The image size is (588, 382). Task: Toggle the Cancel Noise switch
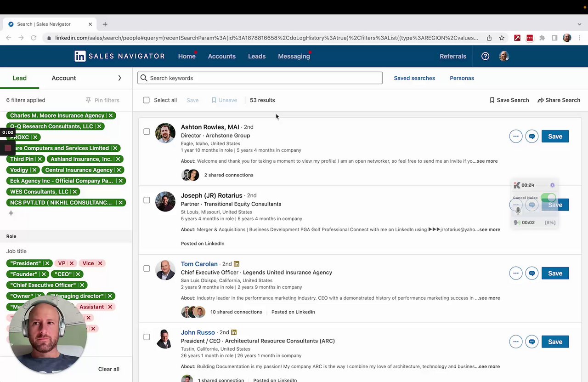[x=548, y=198]
